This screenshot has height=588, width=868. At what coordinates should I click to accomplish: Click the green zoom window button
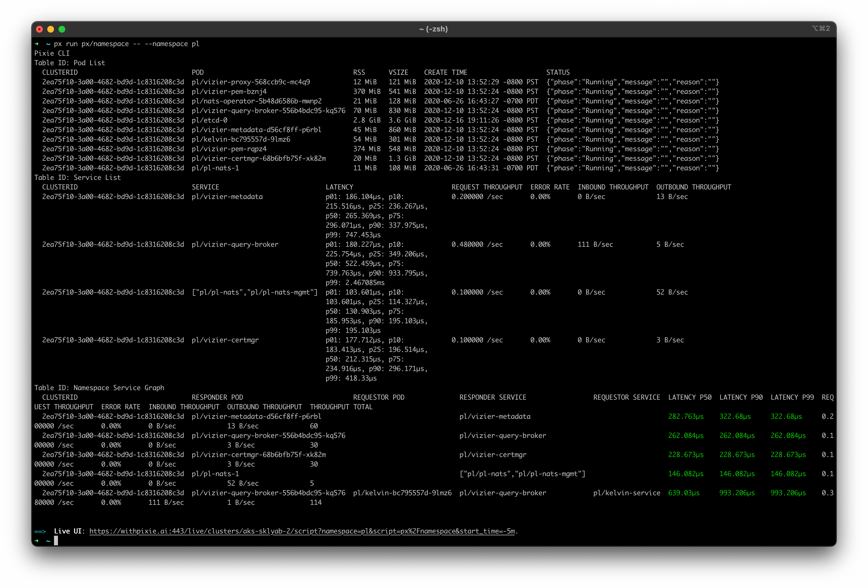click(62, 29)
